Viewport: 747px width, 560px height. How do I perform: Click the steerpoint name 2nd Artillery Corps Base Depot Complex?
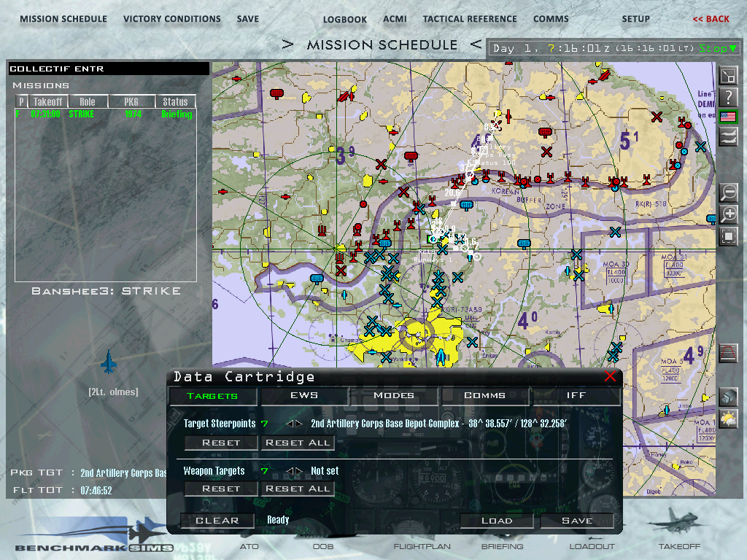click(385, 424)
